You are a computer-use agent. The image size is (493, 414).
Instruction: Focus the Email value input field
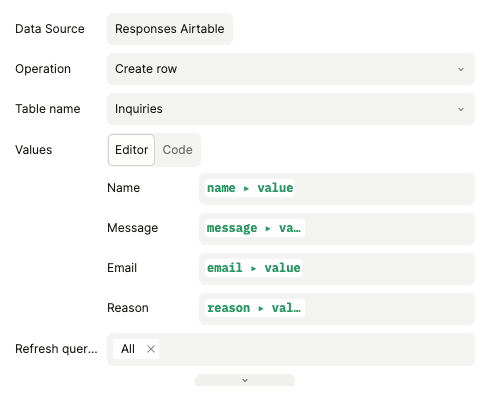pos(337,269)
